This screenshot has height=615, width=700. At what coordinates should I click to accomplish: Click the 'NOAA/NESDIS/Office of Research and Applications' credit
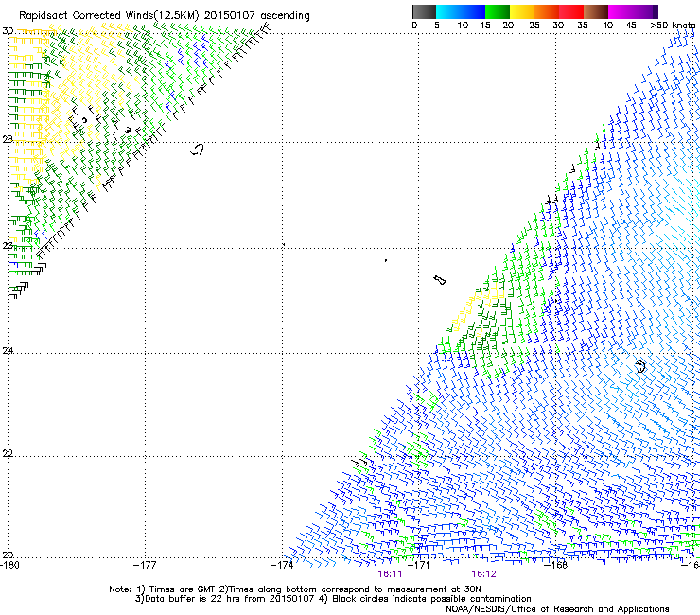(557, 609)
